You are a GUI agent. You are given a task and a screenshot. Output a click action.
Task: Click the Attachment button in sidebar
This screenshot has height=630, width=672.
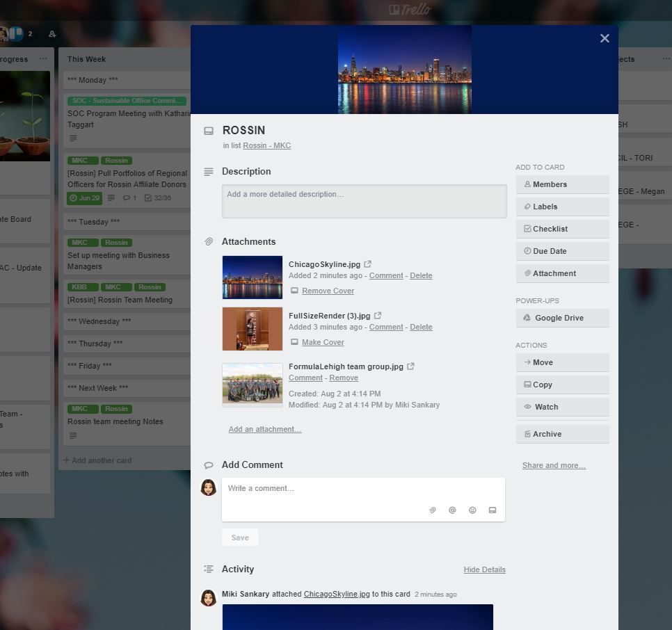562,274
